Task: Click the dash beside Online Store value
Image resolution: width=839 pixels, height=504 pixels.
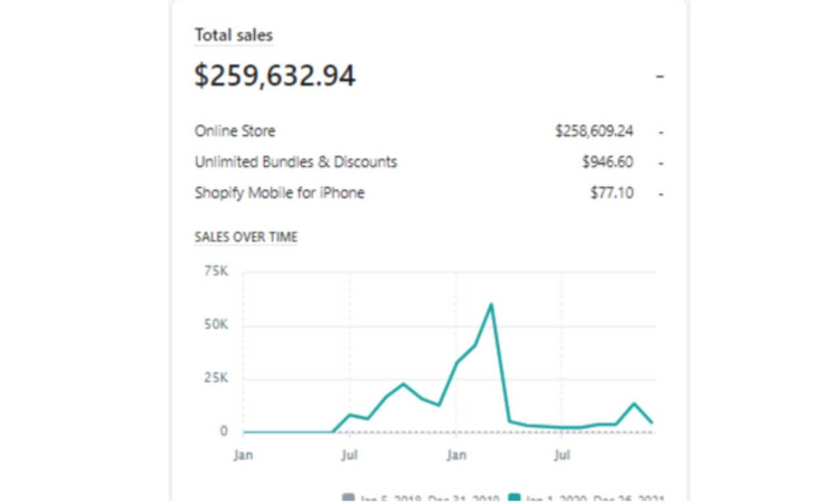Action: [x=661, y=132]
